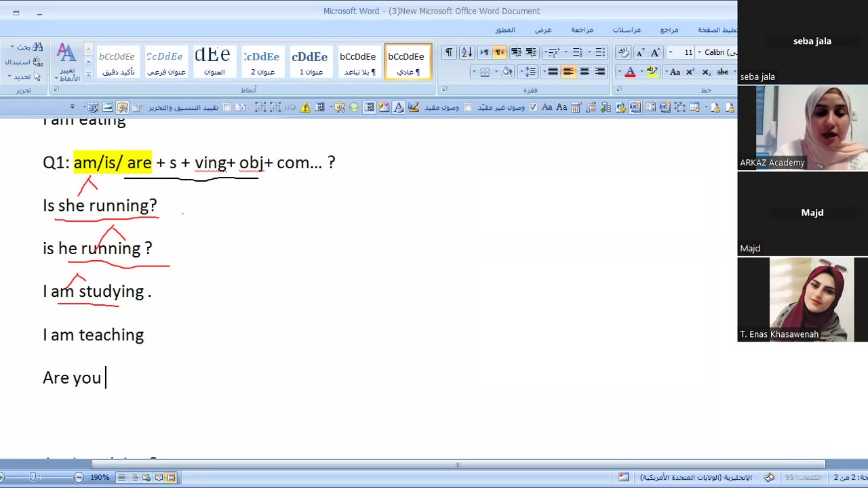The width and height of the screenshot is (868, 488).
Task: Open the تحديد (Select) dropdown
Action: [24, 77]
